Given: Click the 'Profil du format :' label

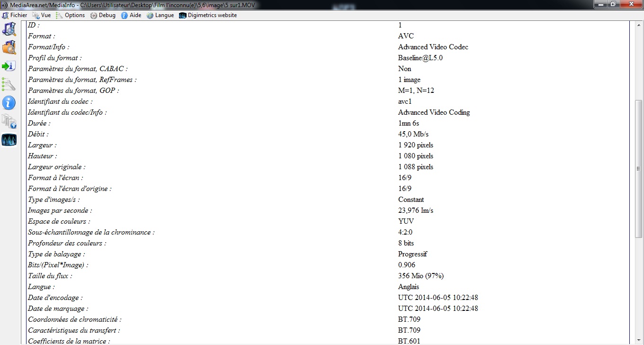Looking at the screenshot, I should (x=55, y=58).
